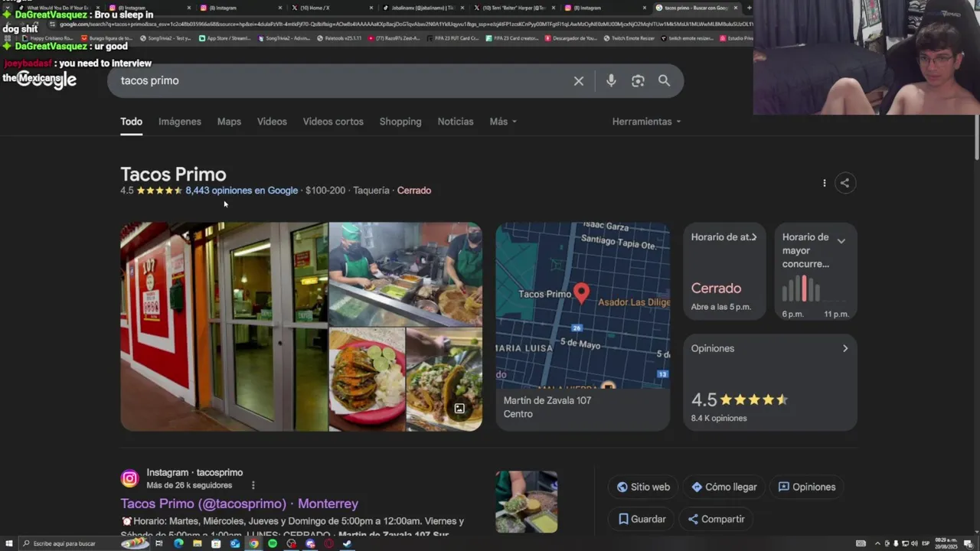Expand the Más search filters dropdown

[503, 122]
